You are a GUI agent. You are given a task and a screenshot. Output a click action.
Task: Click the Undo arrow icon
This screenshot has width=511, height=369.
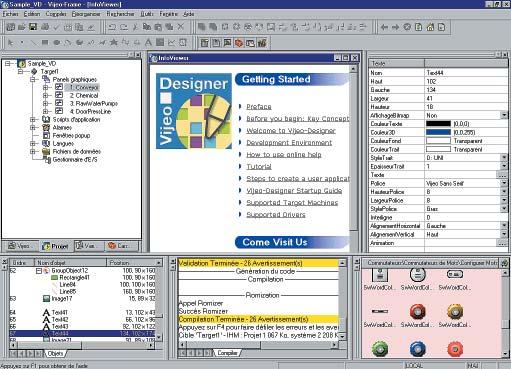coord(112,27)
